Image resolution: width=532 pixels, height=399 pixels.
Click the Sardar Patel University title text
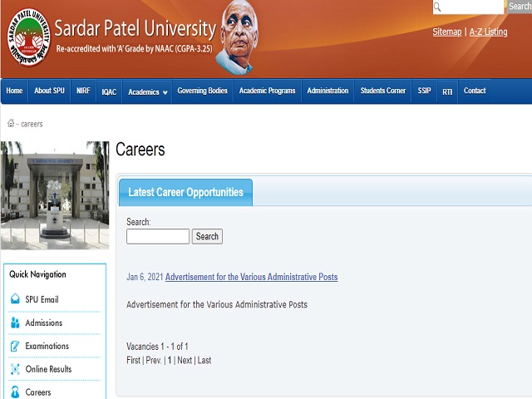135,29
